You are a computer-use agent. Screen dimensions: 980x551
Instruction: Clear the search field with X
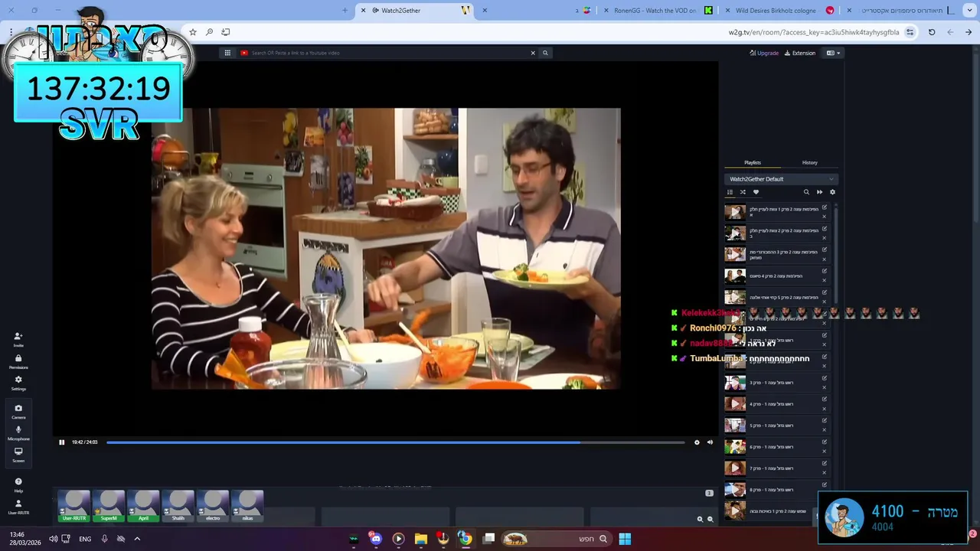533,53
